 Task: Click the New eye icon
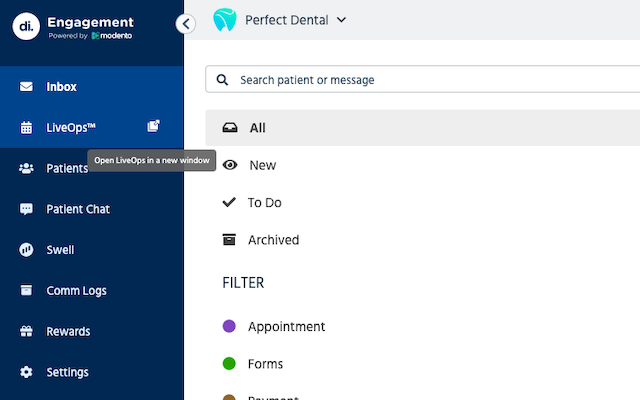click(230, 165)
